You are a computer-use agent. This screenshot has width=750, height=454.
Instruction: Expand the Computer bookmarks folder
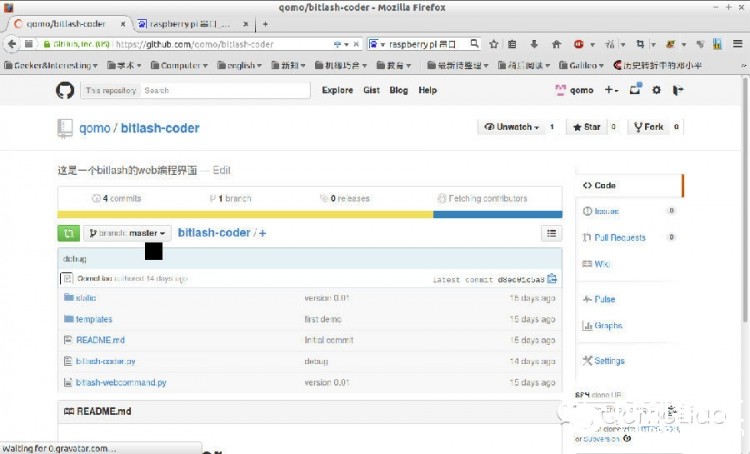coord(179,65)
